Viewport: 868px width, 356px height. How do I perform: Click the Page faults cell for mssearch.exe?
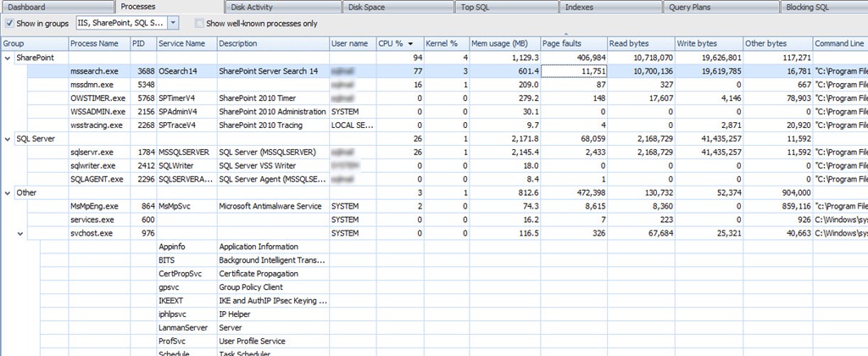[574, 71]
